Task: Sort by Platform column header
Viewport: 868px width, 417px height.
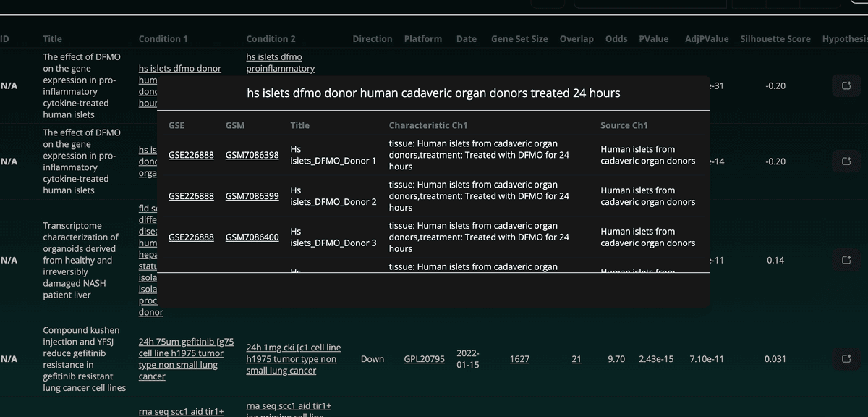Action: tap(423, 39)
